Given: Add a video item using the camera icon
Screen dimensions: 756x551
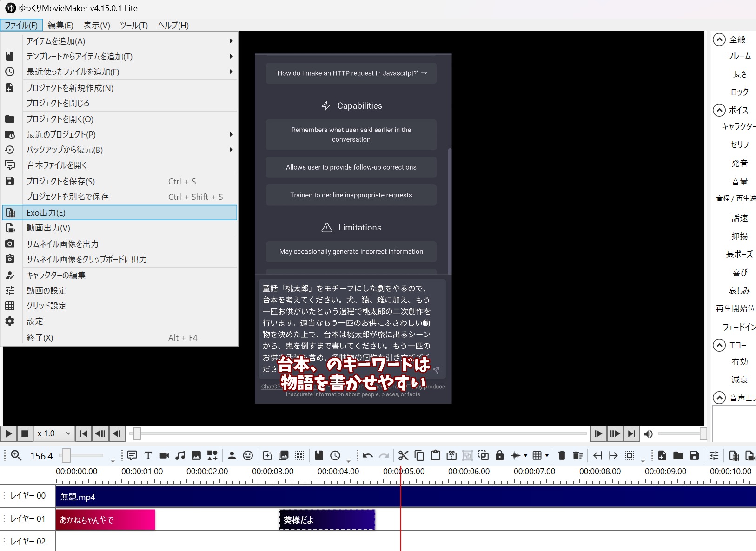Looking at the screenshot, I should point(164,456).
